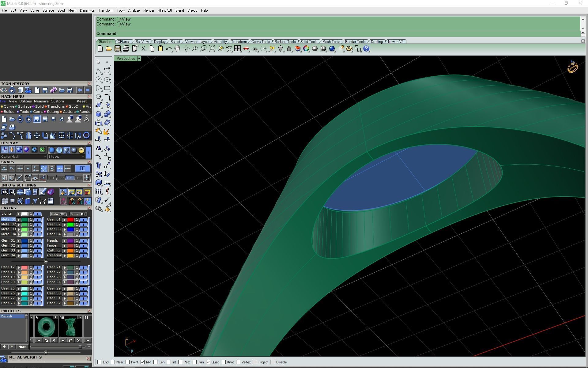The image size is (588, 368).
Task: Open the Perspective viewport dropdown arrow
Action: coord(139,59)
